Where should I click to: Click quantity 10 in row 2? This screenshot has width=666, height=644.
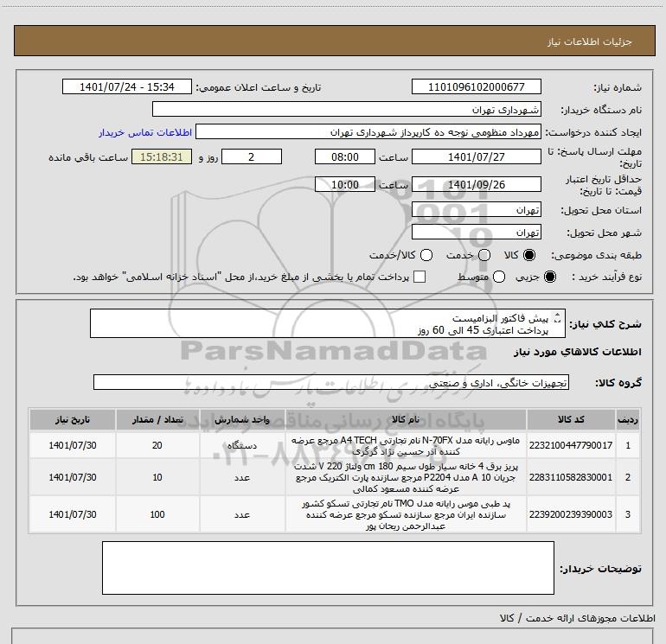point(157,477)
